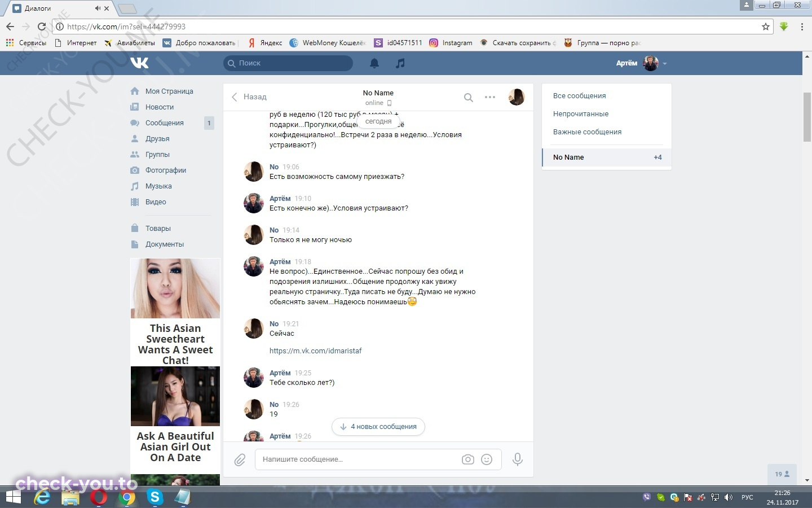Screen dimensions: 812x508
Task: Click message 'Тебе сколько лет?)'
Action: coord(302,383)
